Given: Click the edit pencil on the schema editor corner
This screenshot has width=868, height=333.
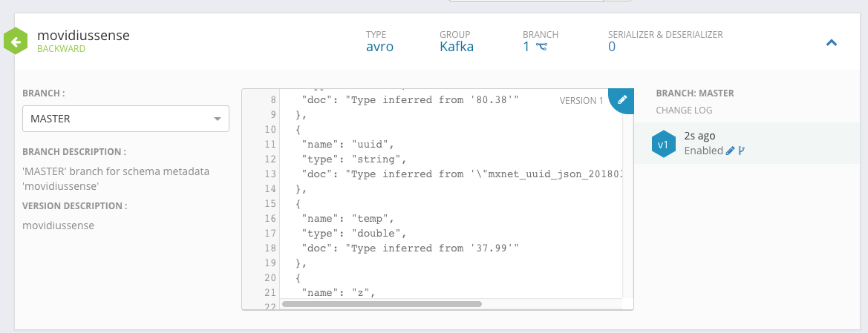Looking at the screenshot, I should [622, 99].
